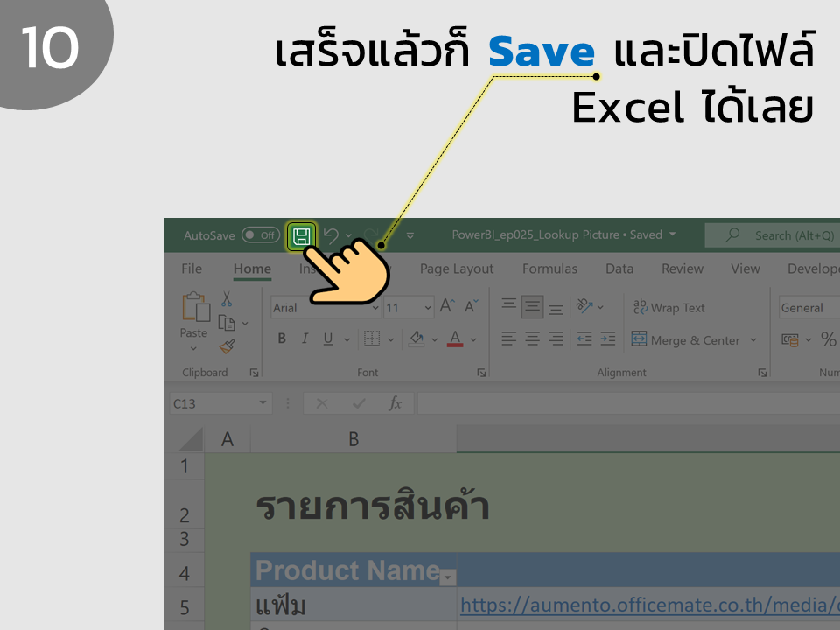Click the Increase Font Size icon
The image size is (840, 630).
point(447,306)
